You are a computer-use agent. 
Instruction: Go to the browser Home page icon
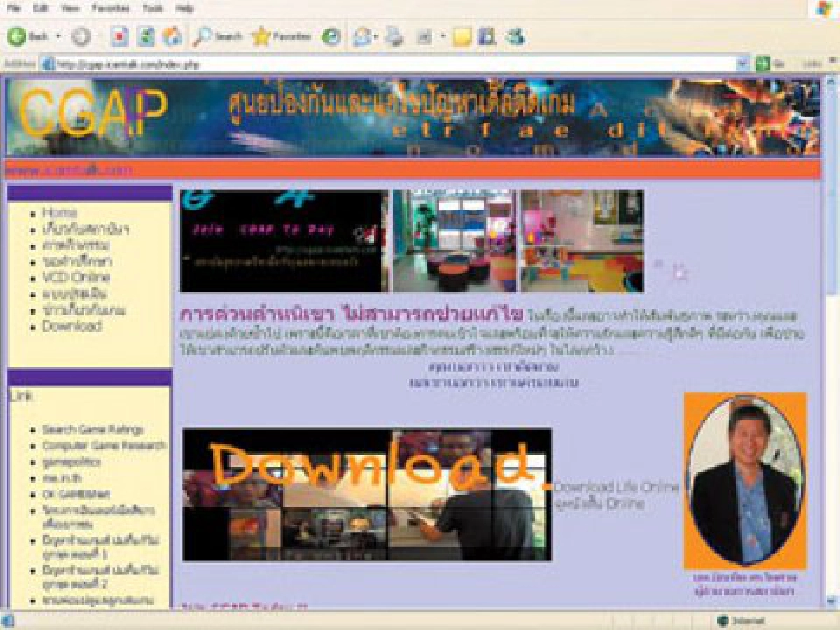173,37
